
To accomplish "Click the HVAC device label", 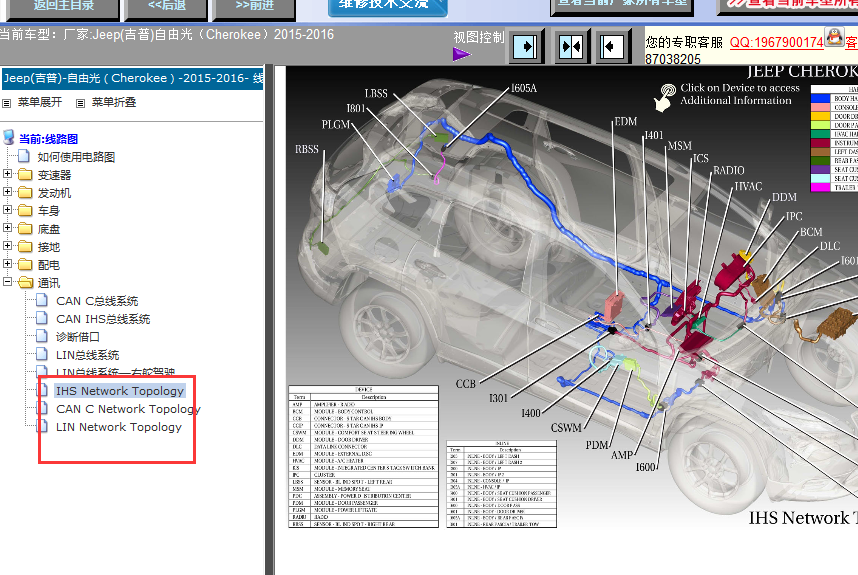I will point(748,187).
